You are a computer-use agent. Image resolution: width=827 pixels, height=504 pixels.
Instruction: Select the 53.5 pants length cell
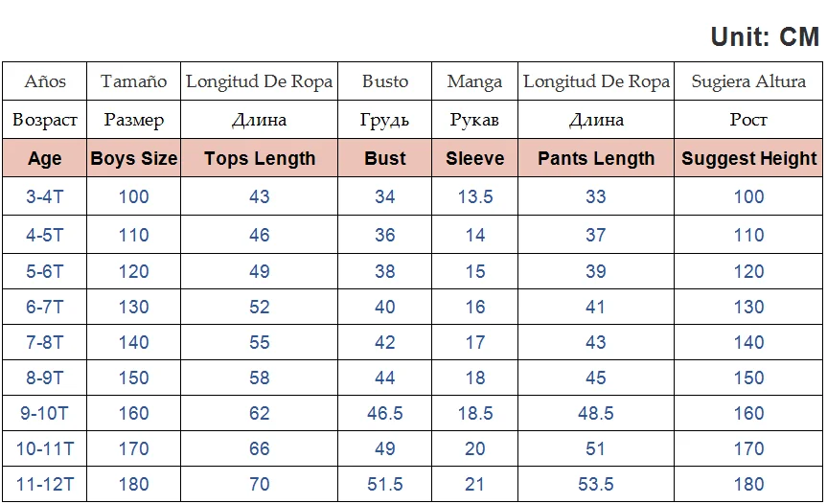point(596,485)
